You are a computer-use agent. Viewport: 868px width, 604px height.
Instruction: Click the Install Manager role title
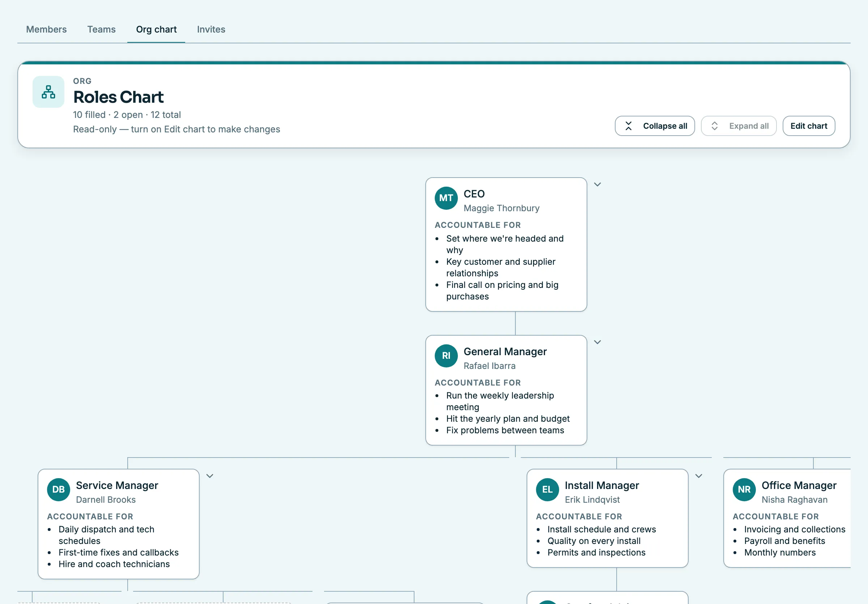(602, 485)
